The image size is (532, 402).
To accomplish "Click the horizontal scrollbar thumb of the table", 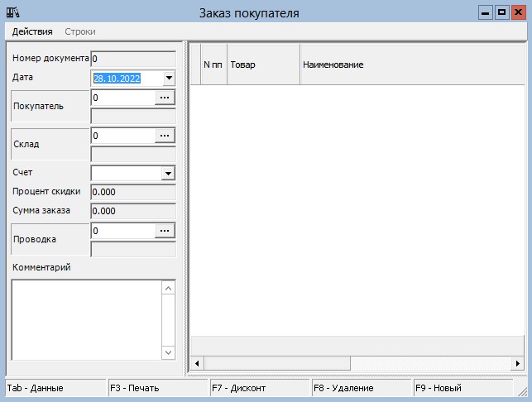I will pos(277,363).
